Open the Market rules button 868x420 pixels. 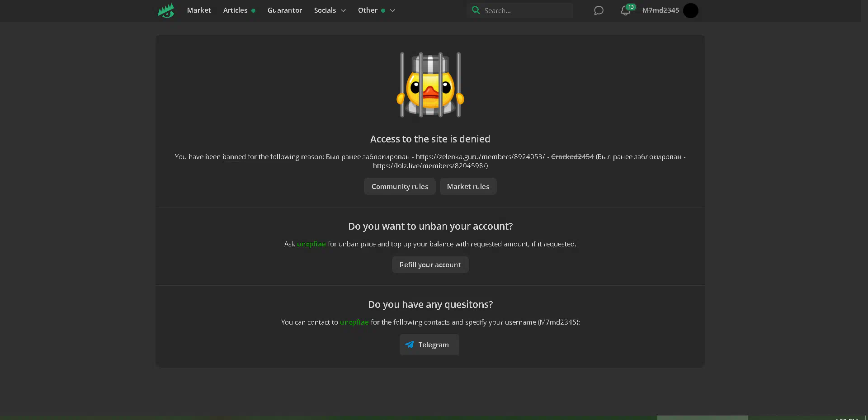[x=468, y=186]
